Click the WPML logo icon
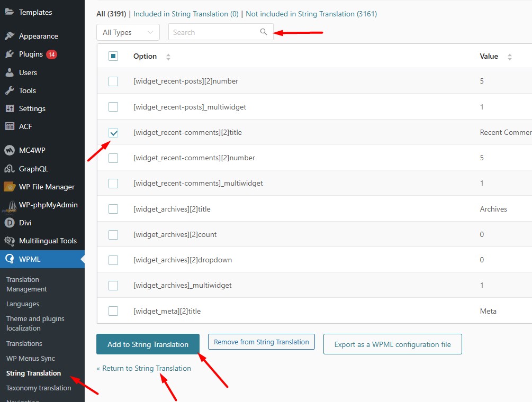 tap(10, 259)
